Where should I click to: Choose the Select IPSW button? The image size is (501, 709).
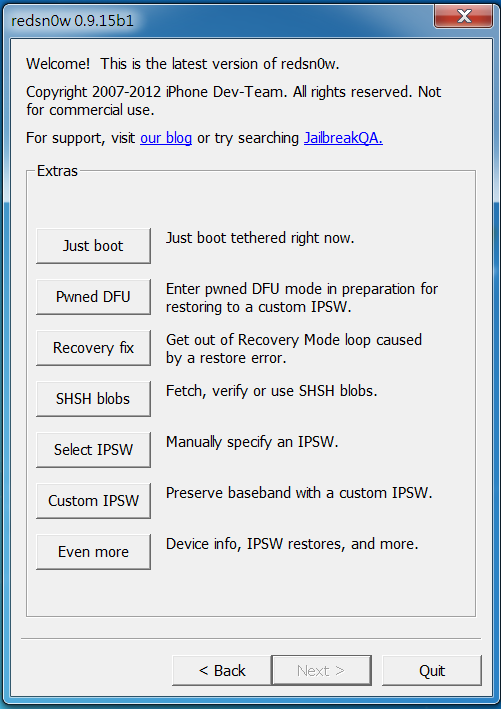pyautogui.click(x=93, y=450)
